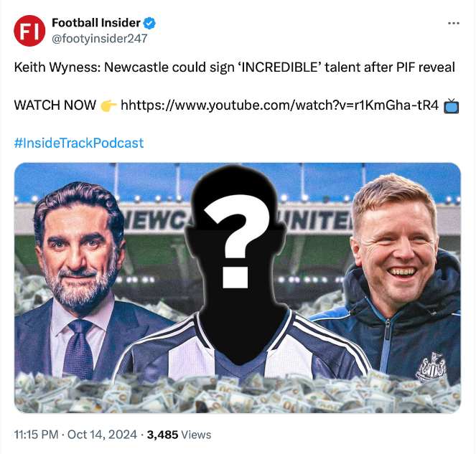Open the YouTube watch link
Screen dimensions: 476x454
(x=279, y=105)
